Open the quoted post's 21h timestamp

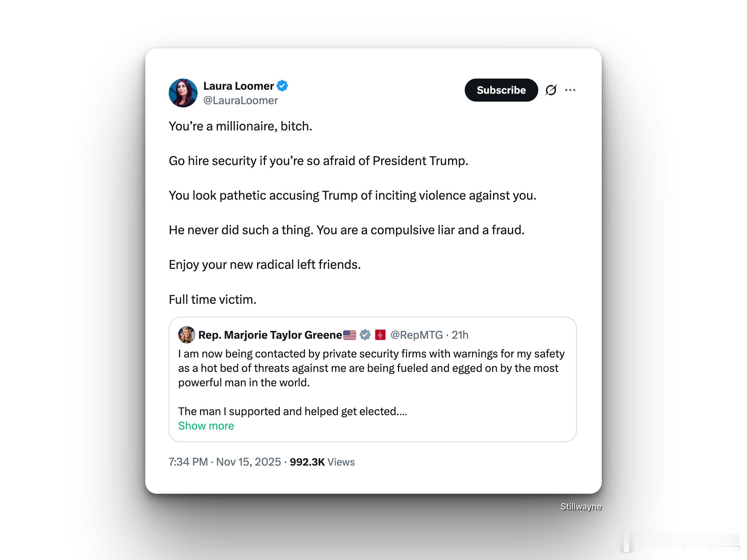click(460, 335)
